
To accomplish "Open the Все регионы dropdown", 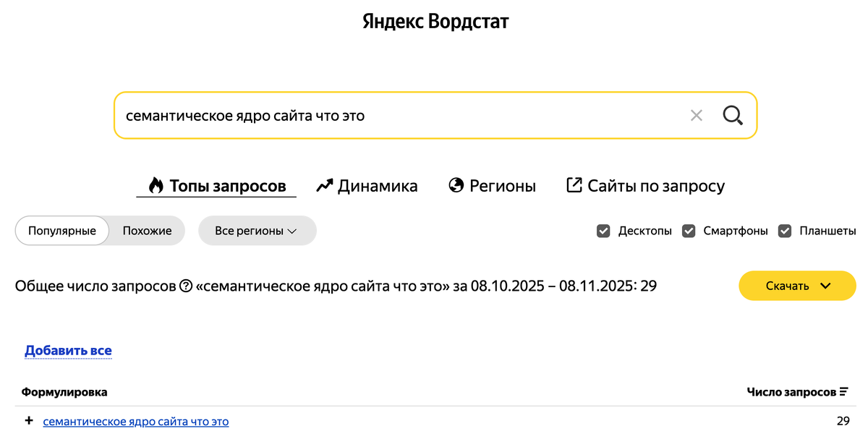I will [x=257, y=231].
